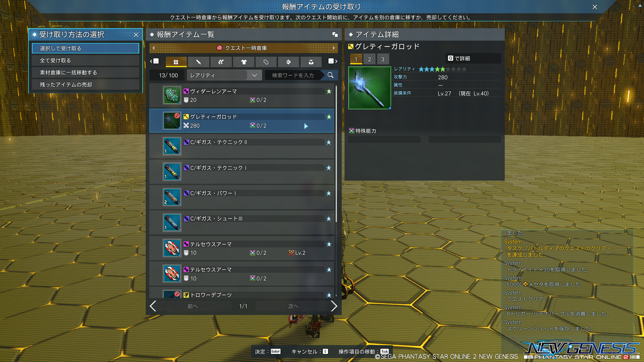Go to previous page 前へ
Image resolution: width=644 pixels, height=362 pixels.
(x=193, y=306)
